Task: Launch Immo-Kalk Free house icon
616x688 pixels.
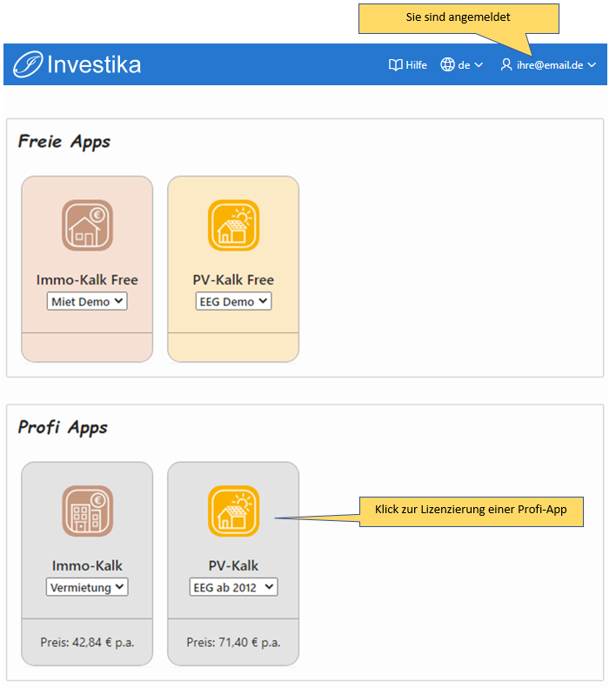Action: point(87,225)
